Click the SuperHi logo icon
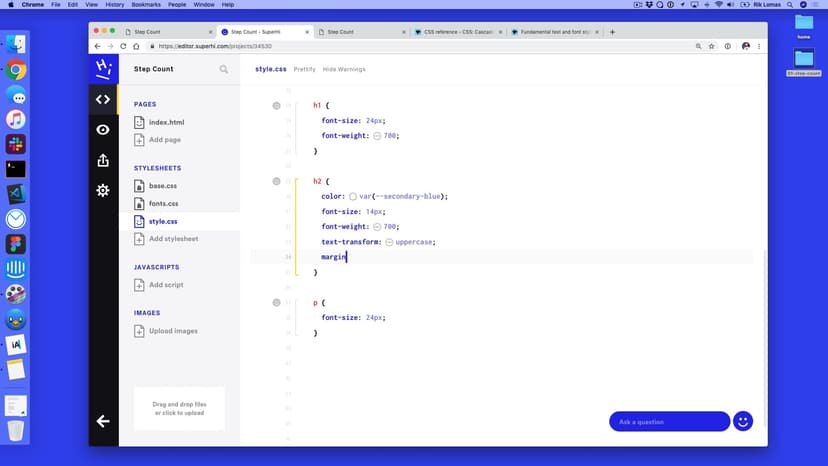 click(102, 68)
